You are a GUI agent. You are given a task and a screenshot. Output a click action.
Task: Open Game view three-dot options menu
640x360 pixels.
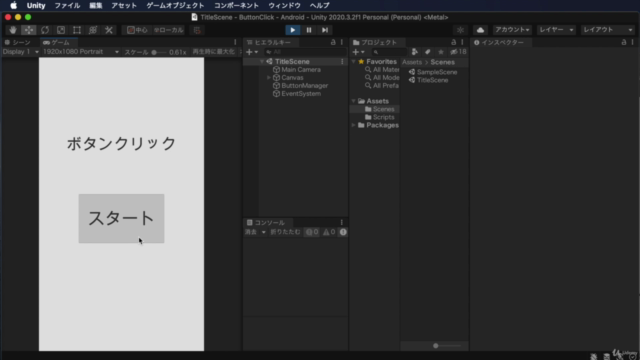pyautogui.click(x=235, y=42)
